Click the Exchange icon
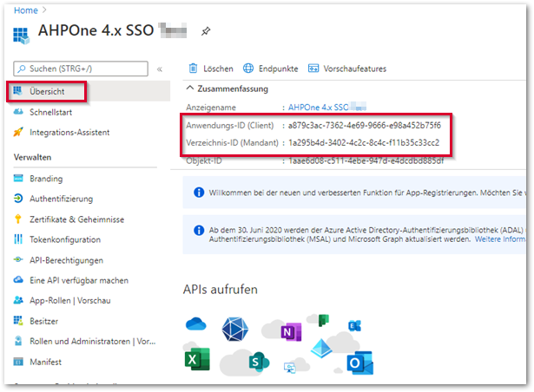The image size is (534, 392). (354, 326)
